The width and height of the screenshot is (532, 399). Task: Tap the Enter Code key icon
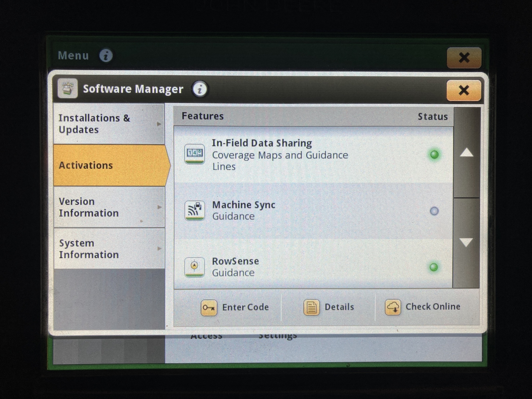[x=209, y=308]
